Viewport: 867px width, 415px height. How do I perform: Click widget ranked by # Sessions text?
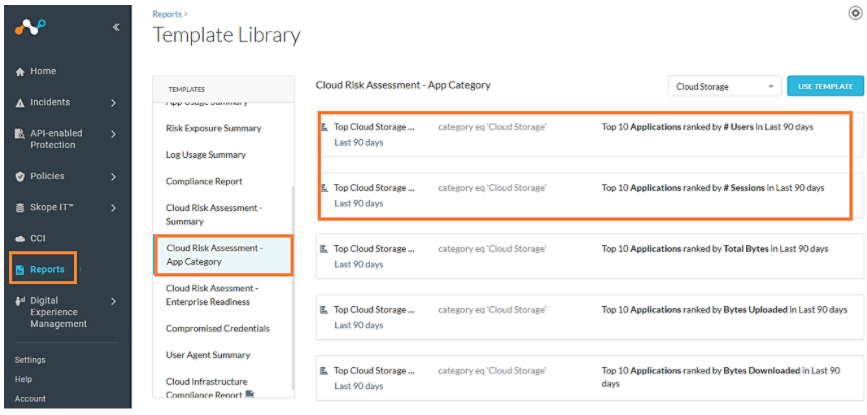coord(713,188)
